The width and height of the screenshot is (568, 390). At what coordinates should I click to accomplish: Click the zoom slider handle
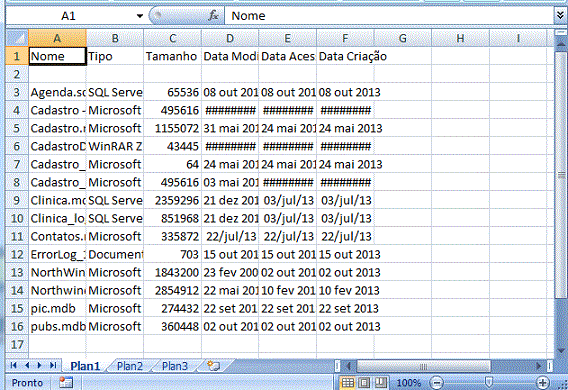tap(489, 382)
